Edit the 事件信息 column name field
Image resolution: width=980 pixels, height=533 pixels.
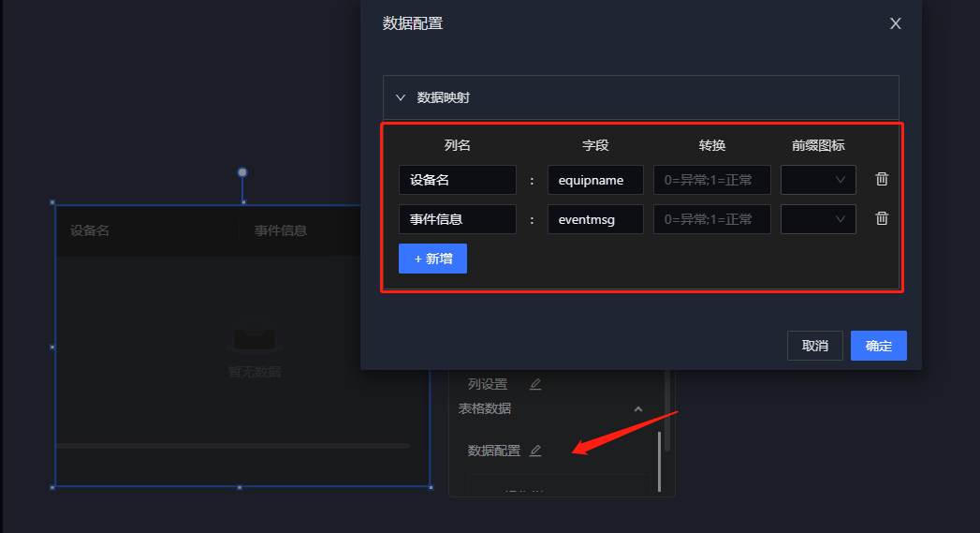[x=458, y=219]
